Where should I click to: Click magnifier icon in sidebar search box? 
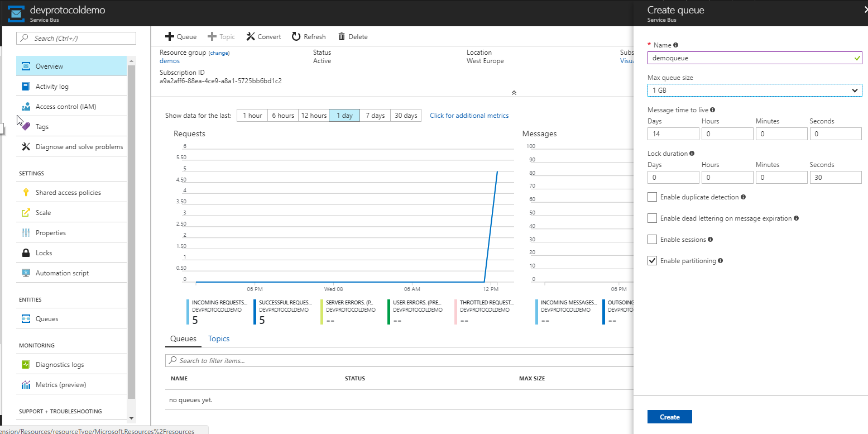click(25, 39)
